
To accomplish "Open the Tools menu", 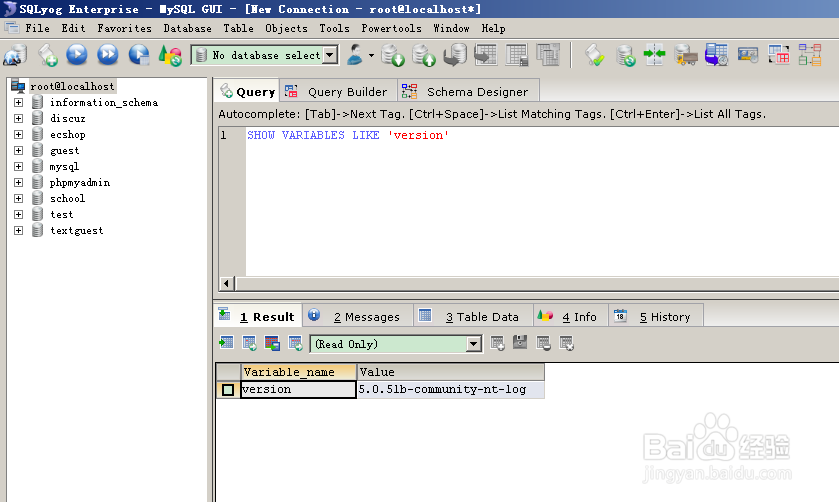I will [334, 28].
